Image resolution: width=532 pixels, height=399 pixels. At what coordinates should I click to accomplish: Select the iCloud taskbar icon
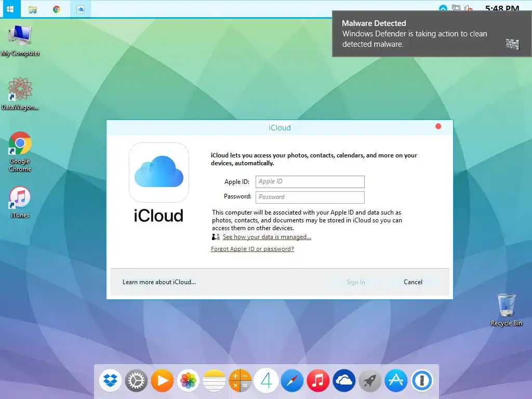click(81, 9)
